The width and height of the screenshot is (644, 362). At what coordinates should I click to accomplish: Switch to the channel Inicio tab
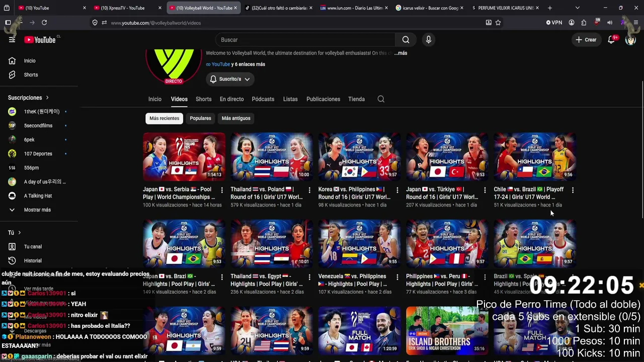155,99
